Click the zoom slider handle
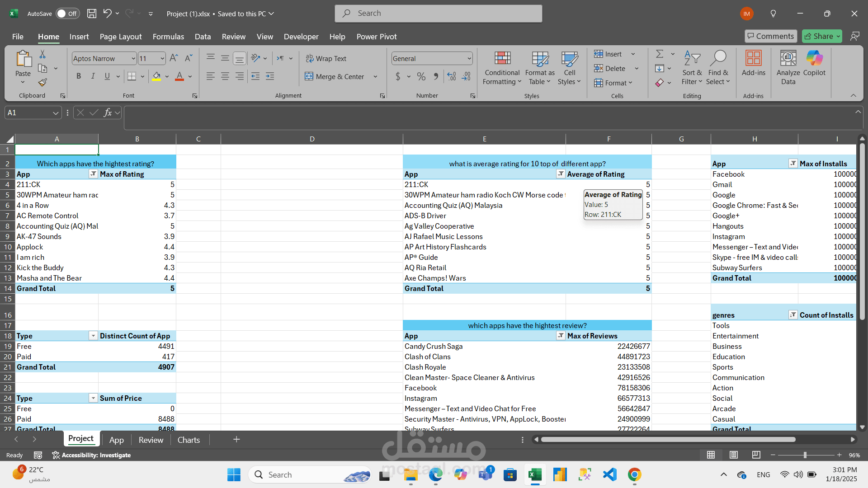This screenshot has width=868, height=488. click(805, 455)
